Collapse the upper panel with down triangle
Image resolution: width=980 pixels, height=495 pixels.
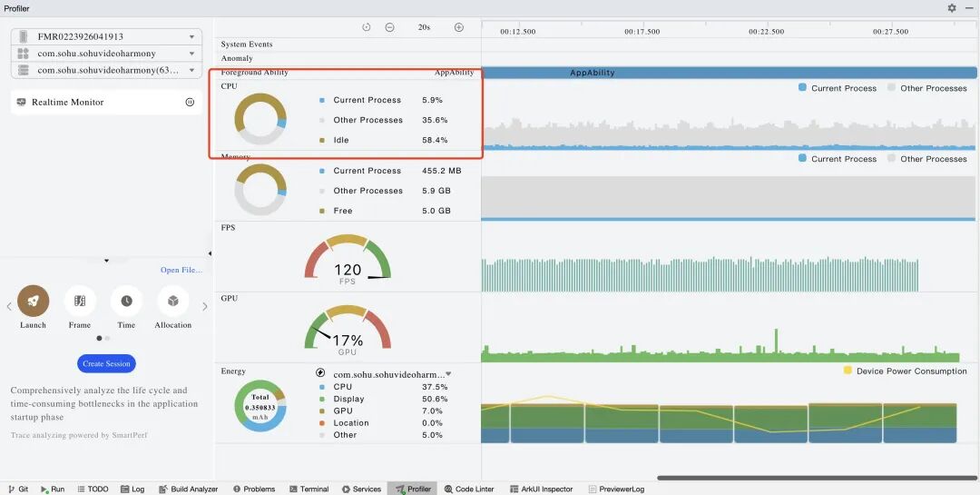[107, 261]
